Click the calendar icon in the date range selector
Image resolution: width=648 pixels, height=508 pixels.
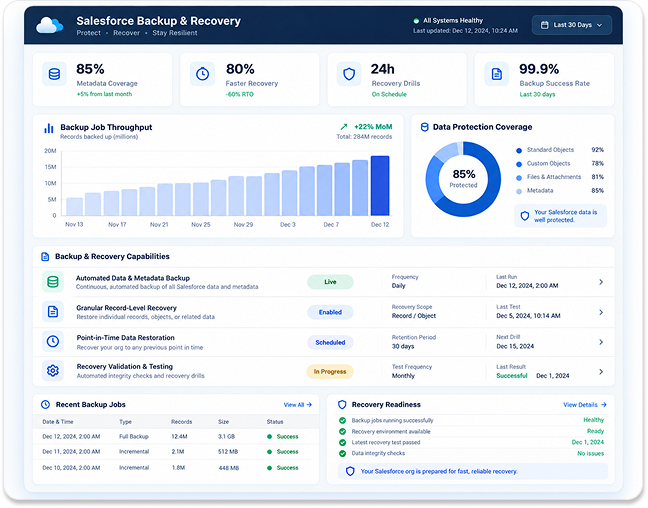click(545, 25)
